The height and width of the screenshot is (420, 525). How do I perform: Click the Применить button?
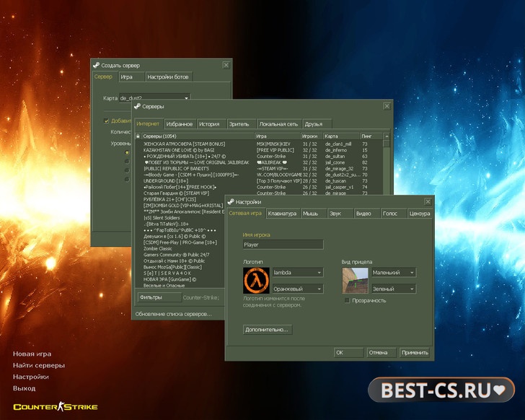pyautogui.click(x=415, y=352)
